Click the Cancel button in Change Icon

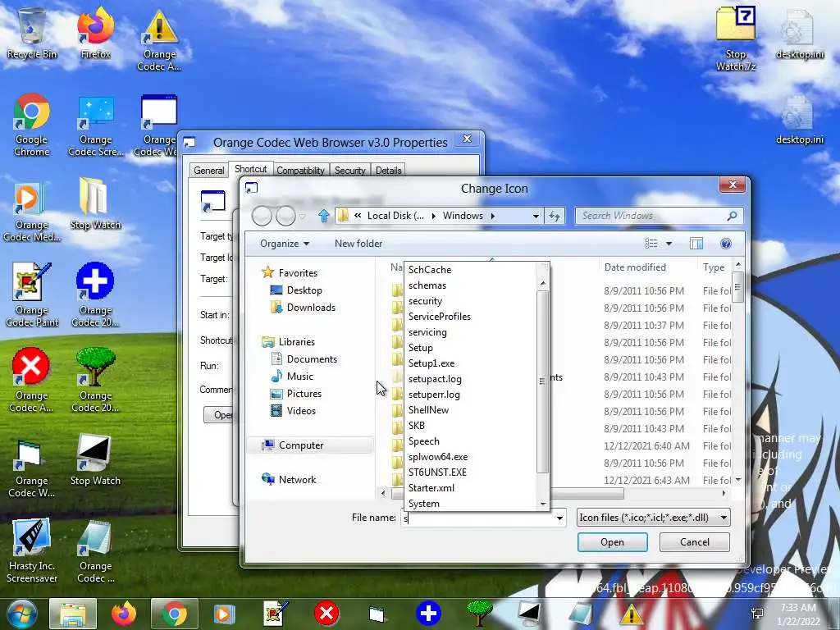point(694,542)
